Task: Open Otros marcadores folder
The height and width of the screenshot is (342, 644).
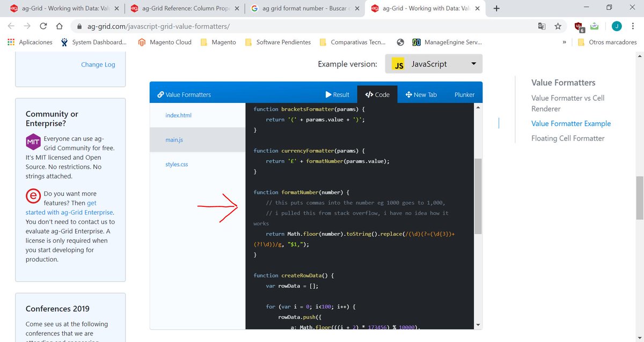Action: pos(607,42)
